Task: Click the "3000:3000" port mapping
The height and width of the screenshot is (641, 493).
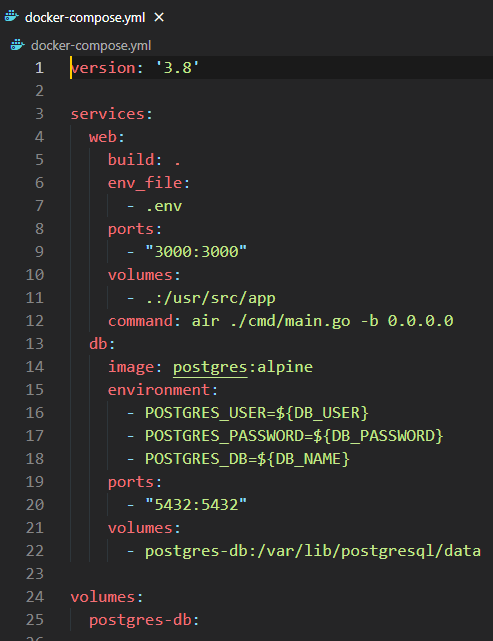Action: pos(196,252)
